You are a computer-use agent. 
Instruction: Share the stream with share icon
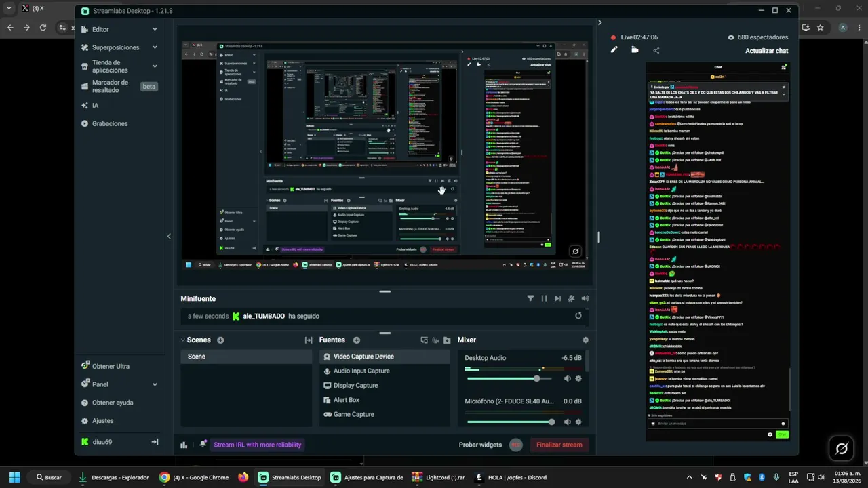click(x=656, y=50)
